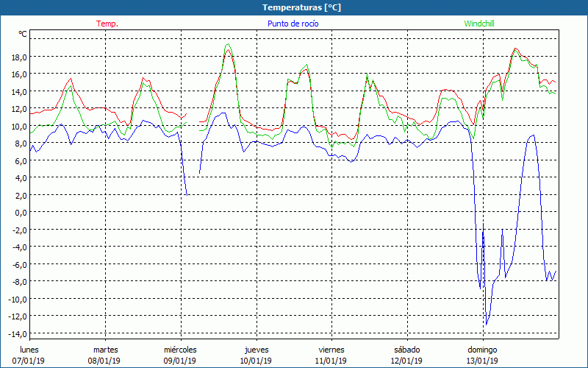Click the 08/01/19 date label
Screen dimensions: 588x368
(104, 361)
